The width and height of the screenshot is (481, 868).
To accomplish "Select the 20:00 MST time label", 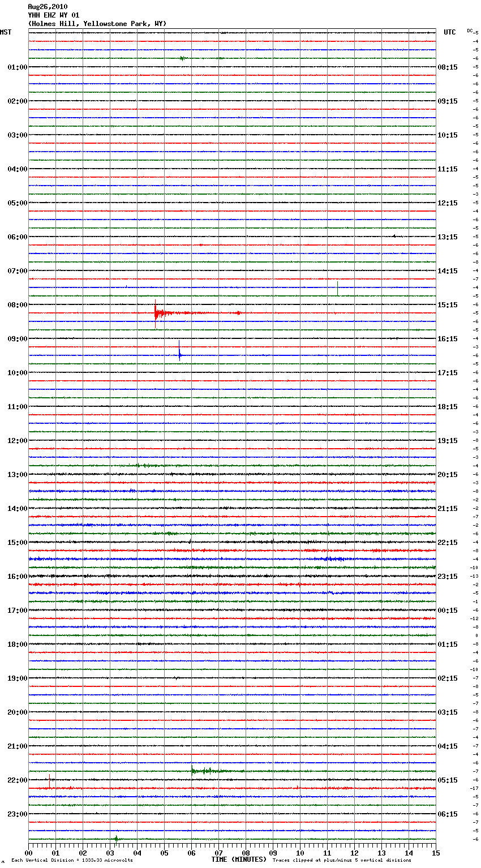I will coord(18,712).
